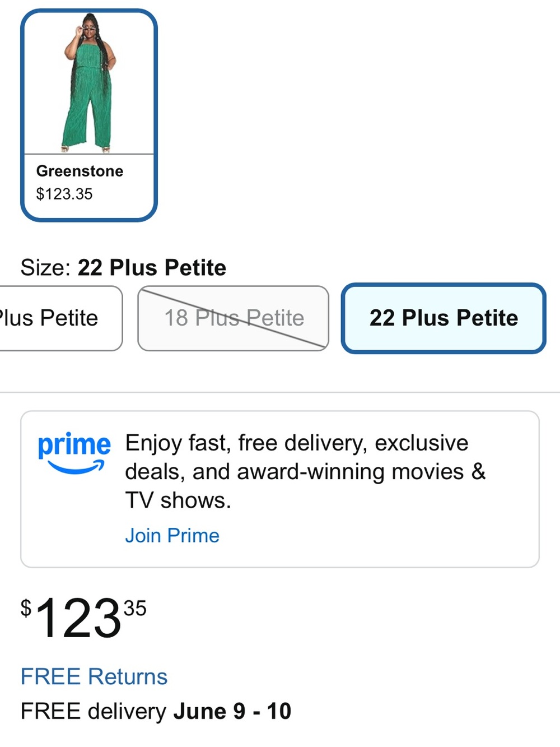This screenshot has width=560, height=747.
Task: Click the Prime benefits description text
Action: tap(305, 471)
